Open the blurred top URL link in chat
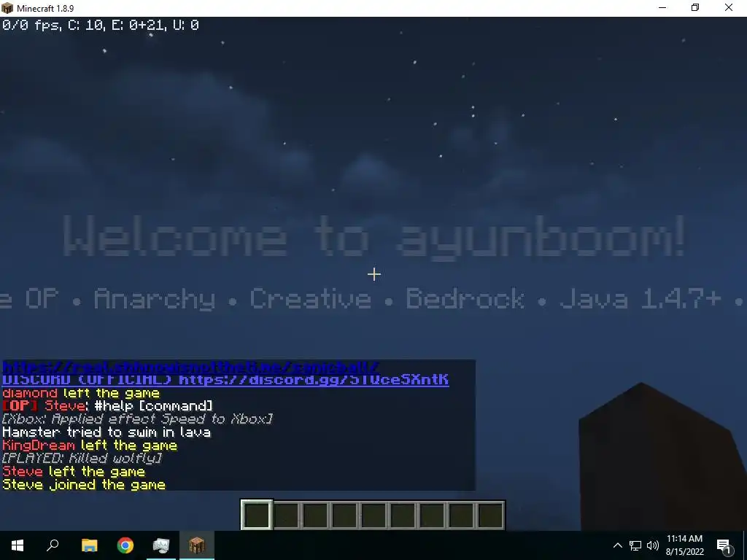This screenshot has height=560, width=747. click(x=190, y=367)
